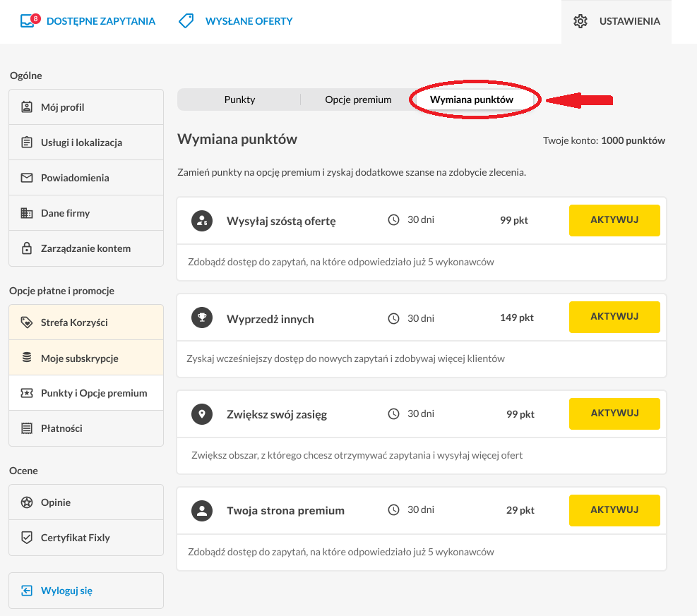Click the Wysyłaj szóstą ofertę title
The width and height of the screenshot is (697, 616).
(281, 221)
